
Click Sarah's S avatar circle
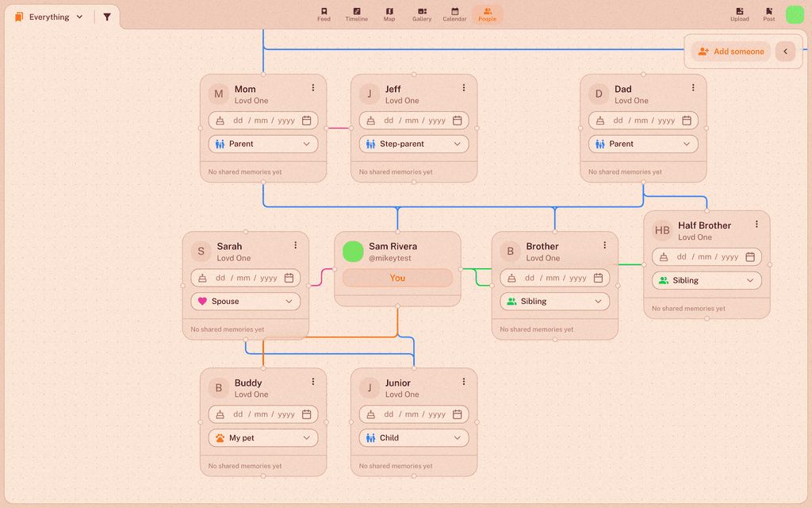[201, 252]
